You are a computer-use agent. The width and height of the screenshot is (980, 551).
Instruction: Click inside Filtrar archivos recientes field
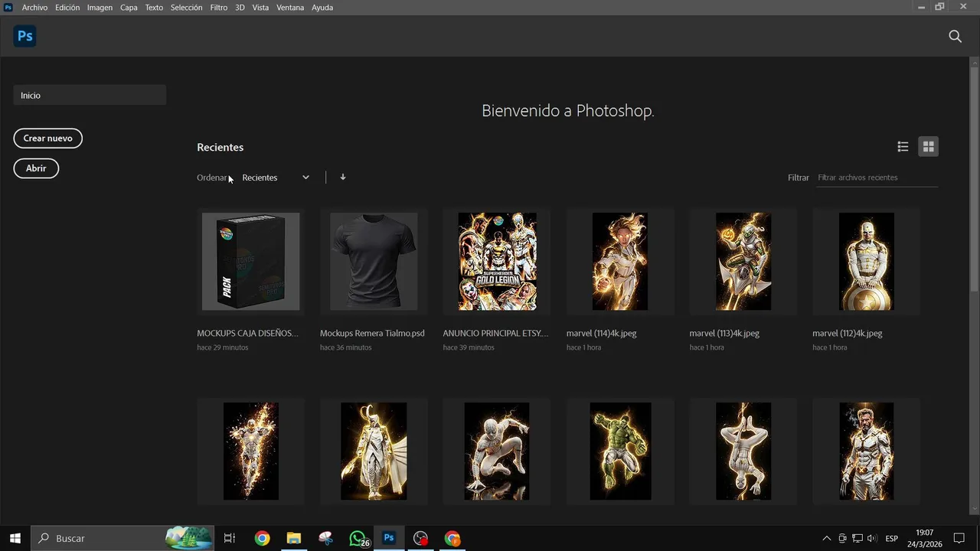[x=877, y=178]
